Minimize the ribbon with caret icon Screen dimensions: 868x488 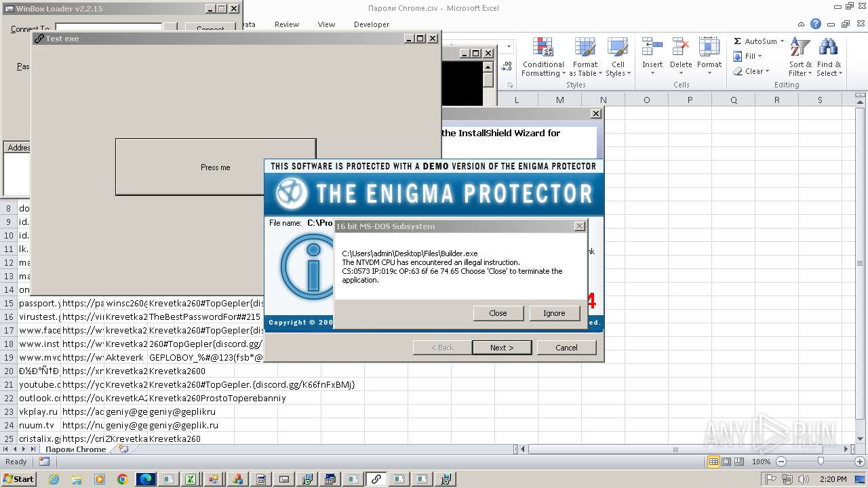(802, 24)
